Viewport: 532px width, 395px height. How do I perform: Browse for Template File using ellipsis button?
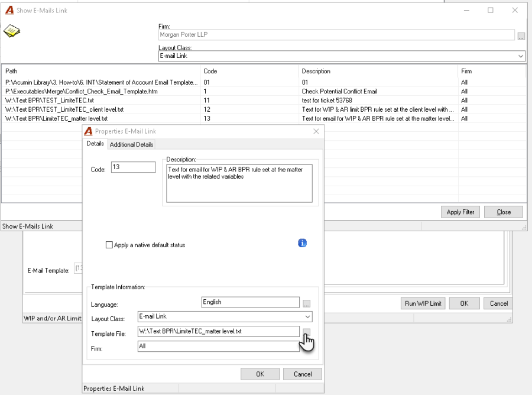point(306,332)
